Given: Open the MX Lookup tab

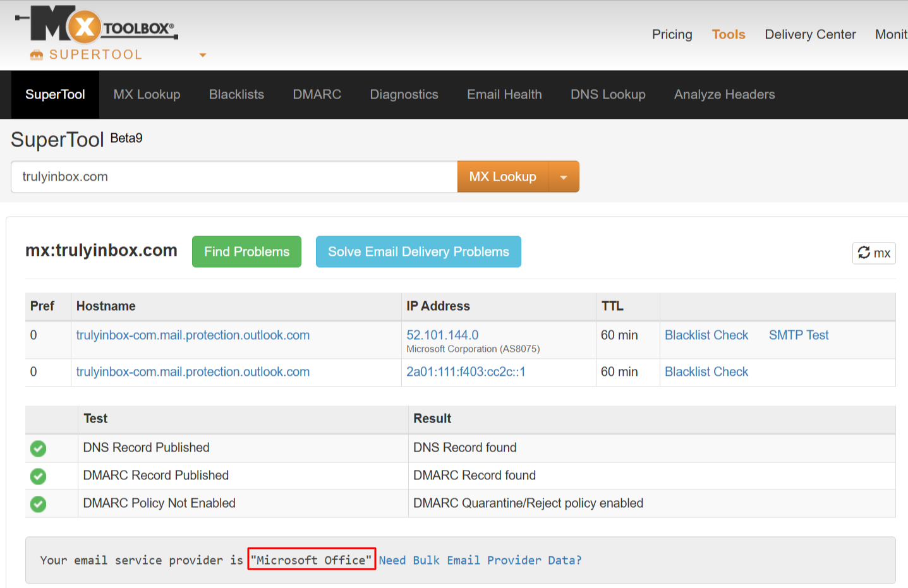Looking at the screenshot, I should 147,95.
